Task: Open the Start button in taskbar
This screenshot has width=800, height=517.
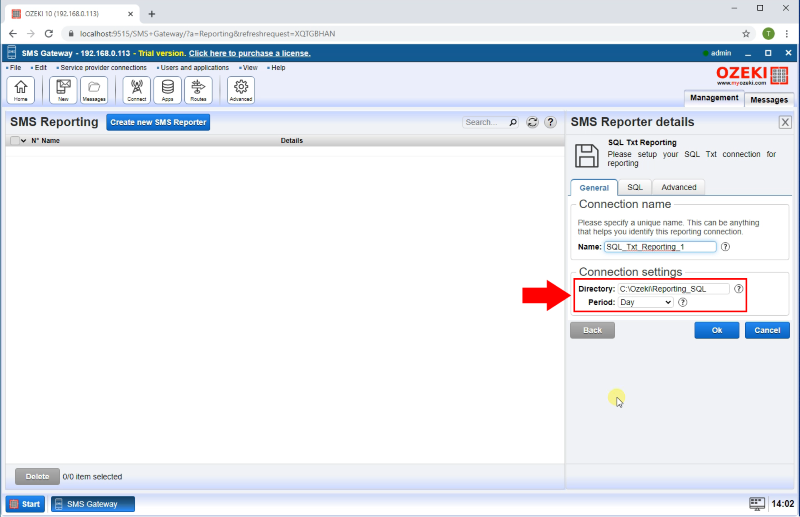Action: tap(26, 504)
